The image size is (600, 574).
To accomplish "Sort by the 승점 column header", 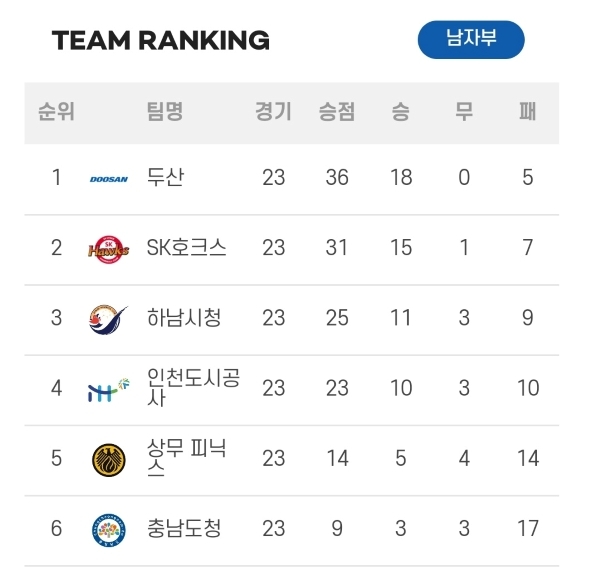I will (337, 112).
